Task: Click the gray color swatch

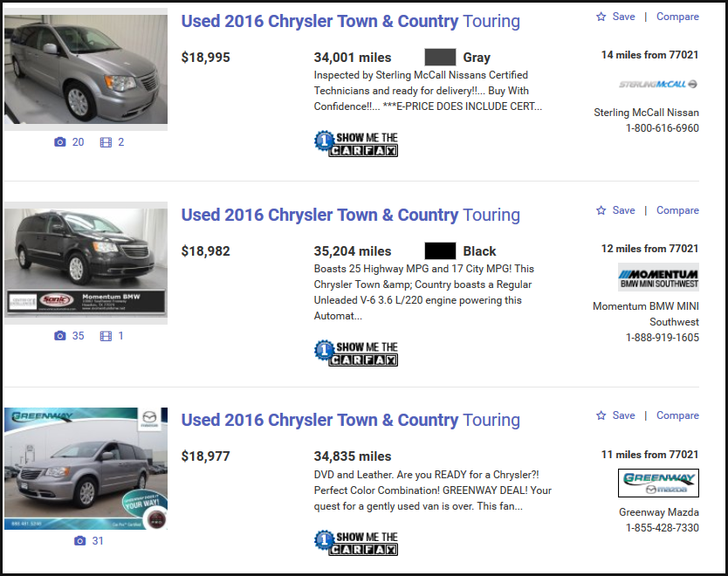Action: tap(440, 57)
